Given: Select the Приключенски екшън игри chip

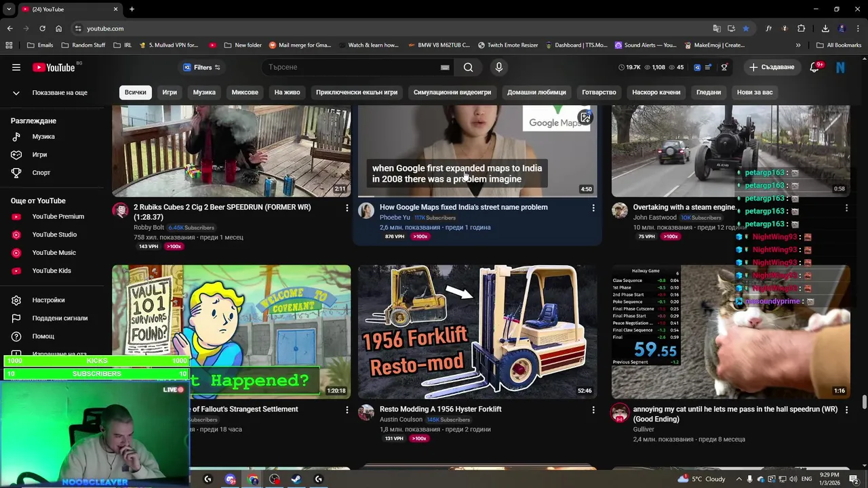Looking at the screenshot, I should click(x=357, y=92).
